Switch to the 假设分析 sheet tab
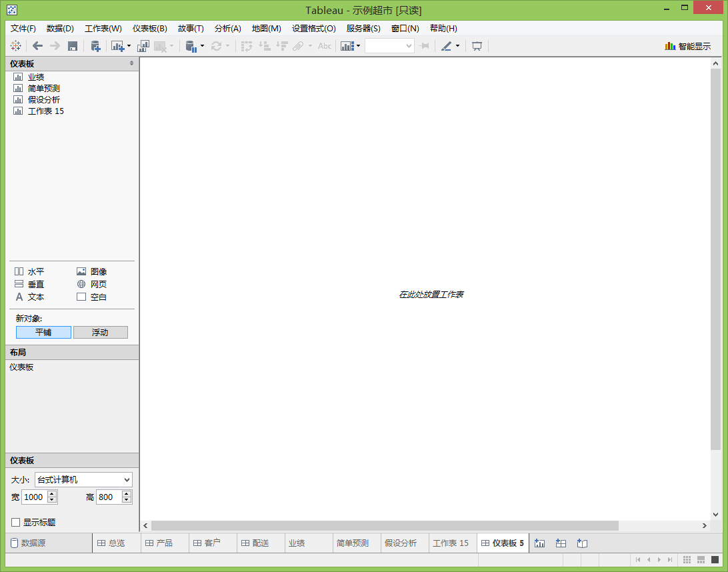This screenshot has width=728, height=572. [405, 543]
